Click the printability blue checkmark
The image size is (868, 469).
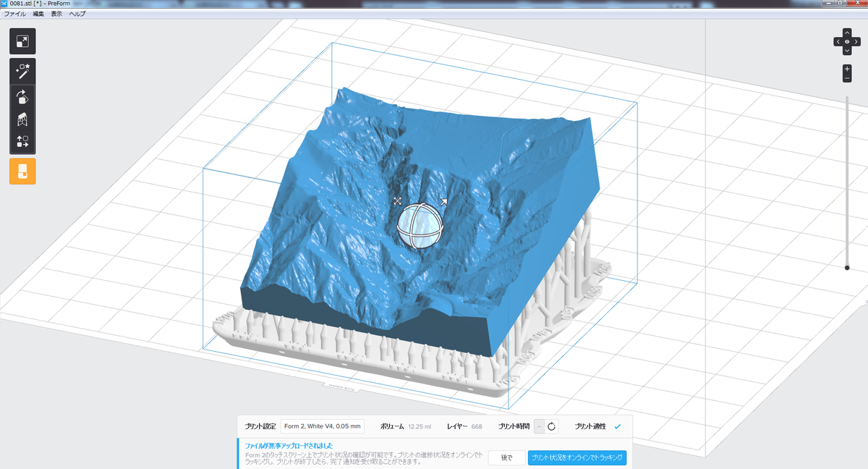point(617,426)
